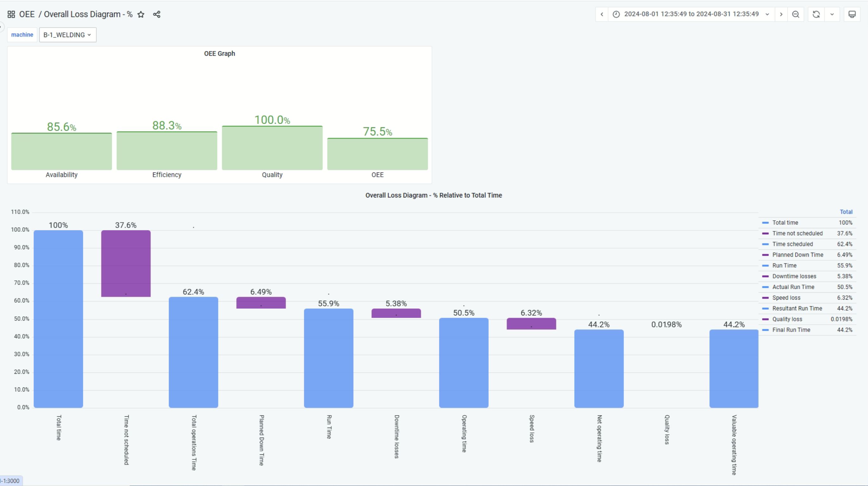
Task: Click Final Run Time legend color swatch
Action: click(765, 330)
